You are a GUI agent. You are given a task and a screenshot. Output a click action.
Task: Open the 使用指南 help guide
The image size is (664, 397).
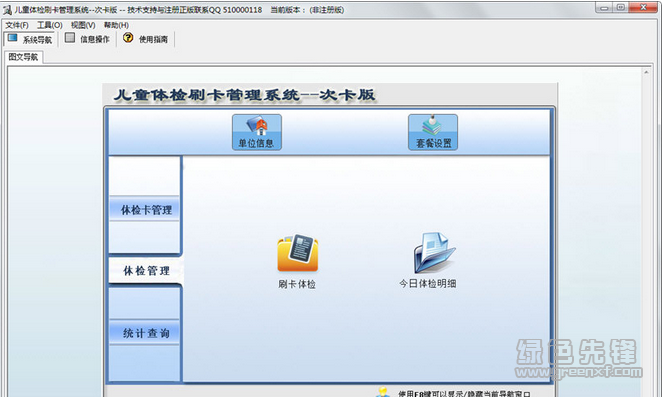pos(145,39)
